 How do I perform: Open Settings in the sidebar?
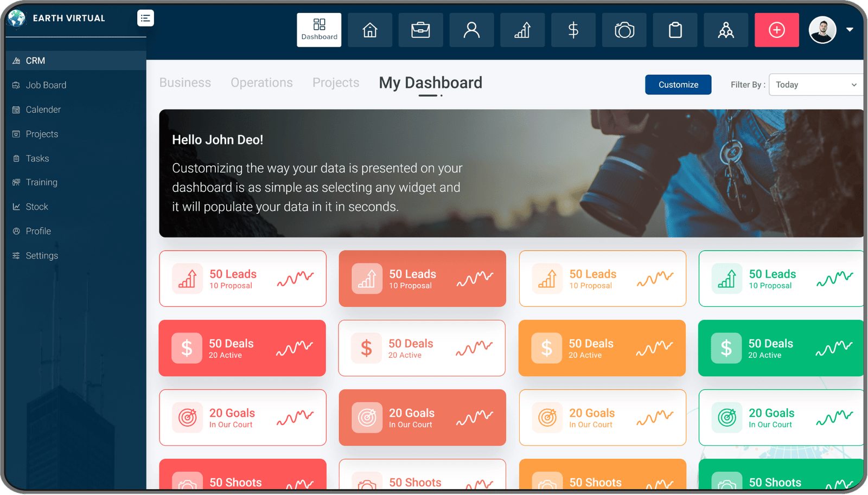pos(42,255)
